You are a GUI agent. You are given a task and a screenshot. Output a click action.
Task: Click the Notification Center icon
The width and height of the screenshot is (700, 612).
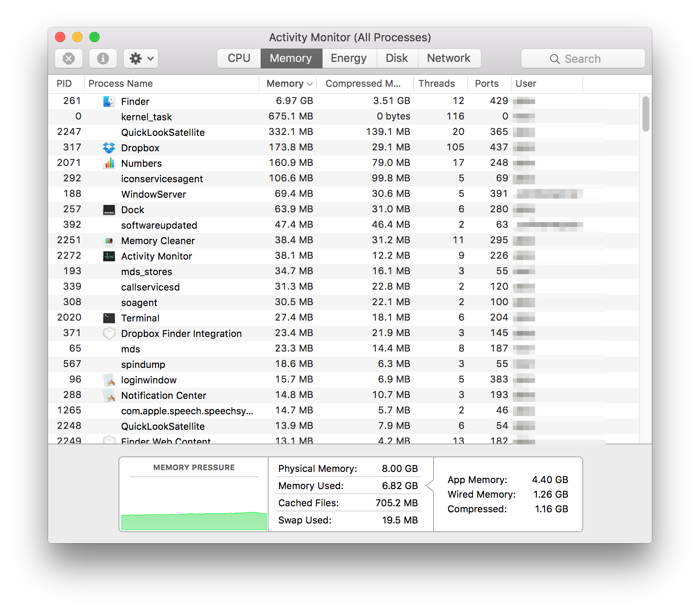109,395
